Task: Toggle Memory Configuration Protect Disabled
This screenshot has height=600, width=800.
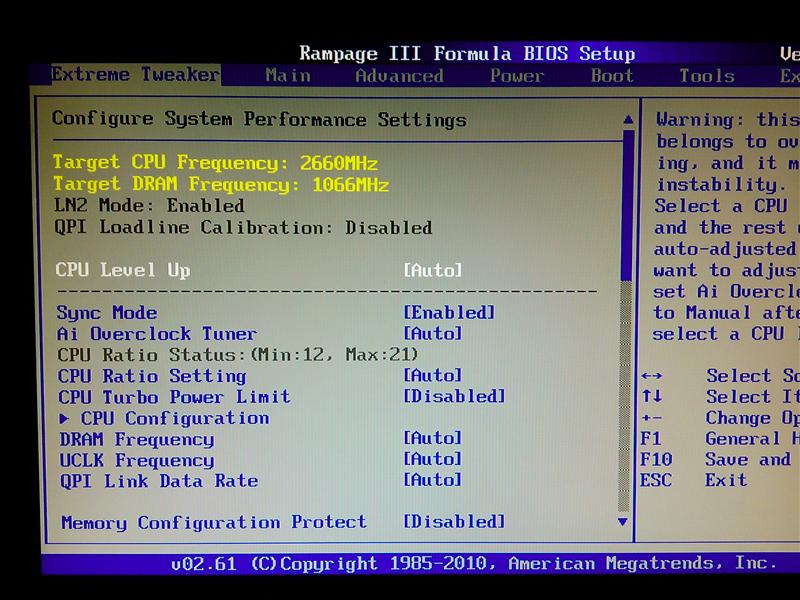Action: (x=453, y=522)
